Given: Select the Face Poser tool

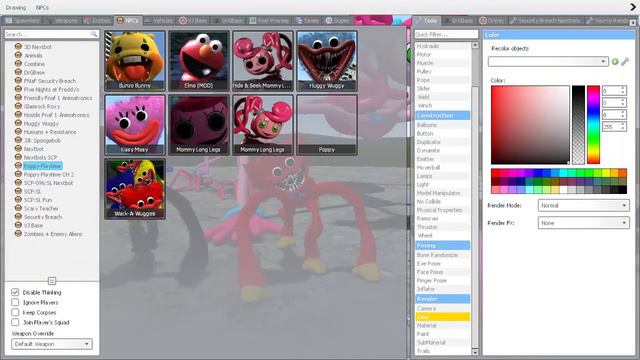Looking at the screenshot, I should click(x=443, y=272).
